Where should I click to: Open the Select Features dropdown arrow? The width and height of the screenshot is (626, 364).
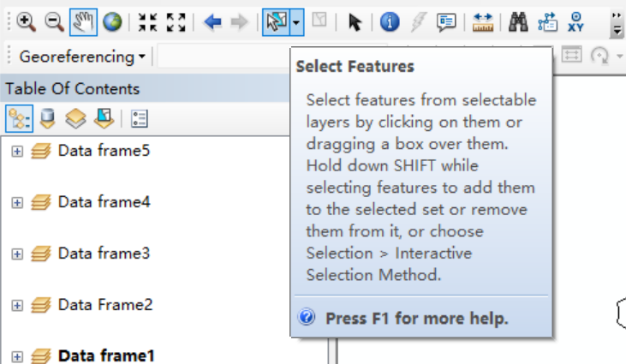coord(295,23)
